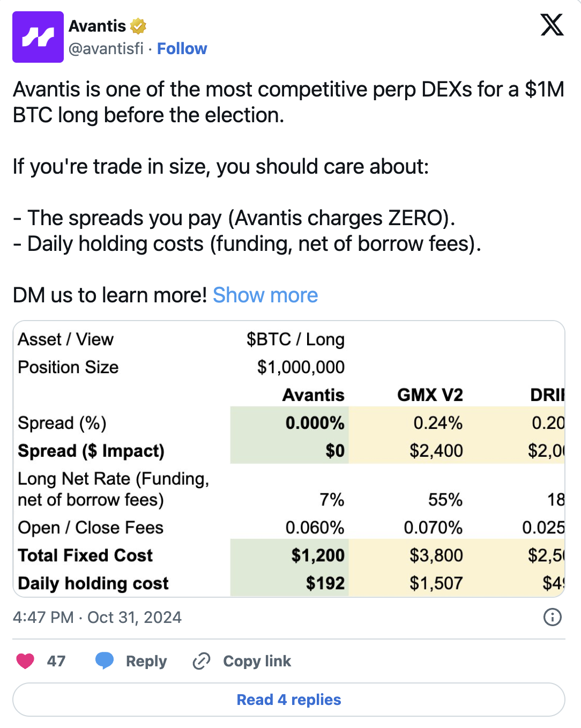Click the Copy link text label
The image size is (581, 728).
[257, 661]
